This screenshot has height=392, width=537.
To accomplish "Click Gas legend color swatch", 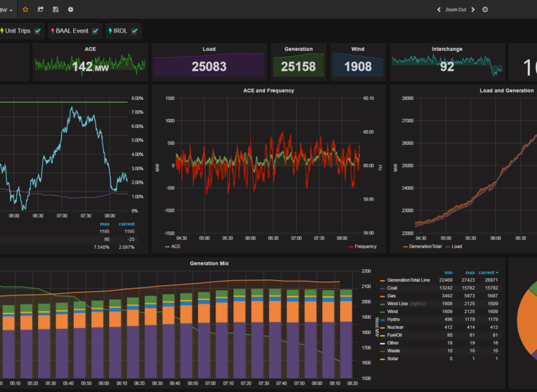I will pyautogui.click(x=383, y=296).
